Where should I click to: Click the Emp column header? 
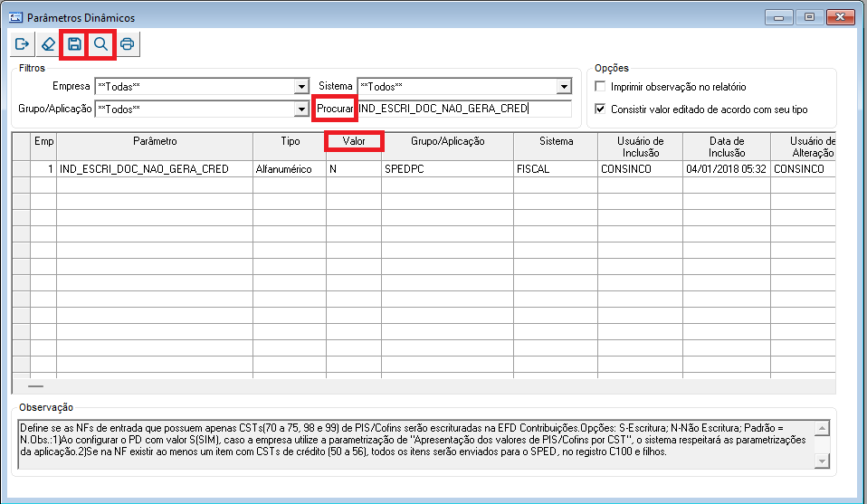point(43,147)
